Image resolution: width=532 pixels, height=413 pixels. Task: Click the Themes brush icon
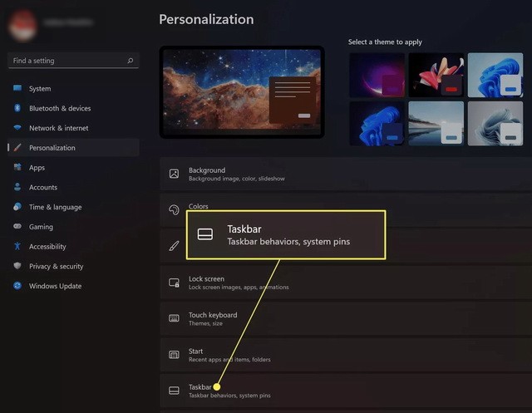point(174,246)
